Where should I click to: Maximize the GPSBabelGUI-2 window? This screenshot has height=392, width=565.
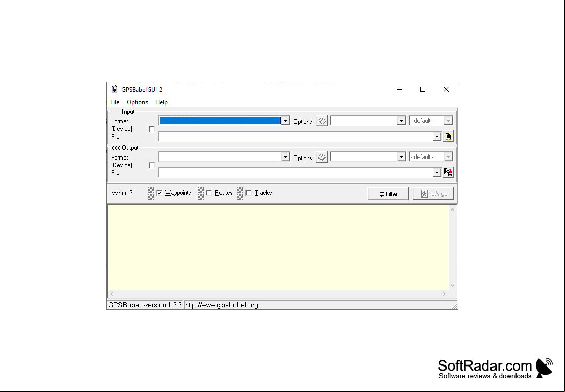click(x=423, y=89)
